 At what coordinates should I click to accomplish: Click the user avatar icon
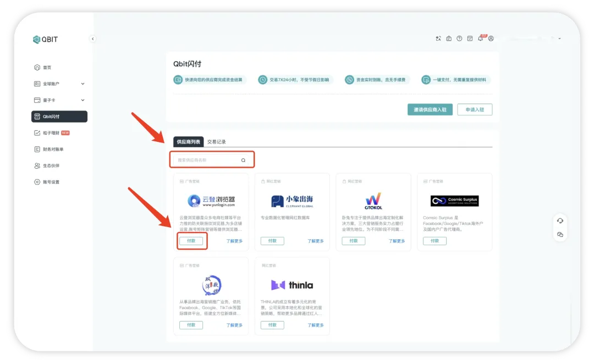(x=491, y=38)
